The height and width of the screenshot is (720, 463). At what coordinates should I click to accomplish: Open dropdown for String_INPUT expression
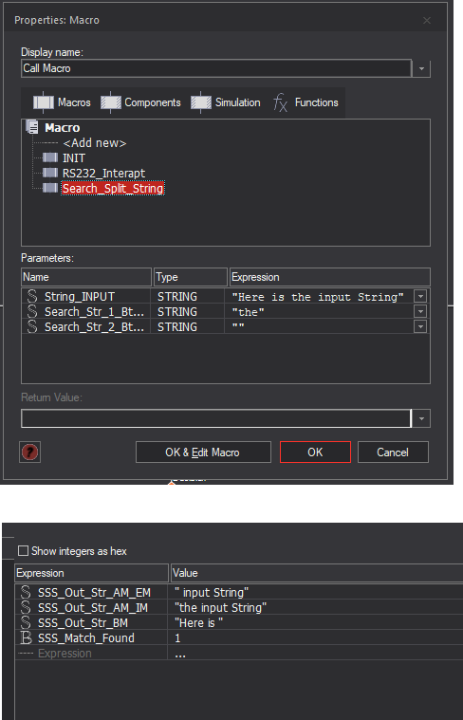point(420,297)
